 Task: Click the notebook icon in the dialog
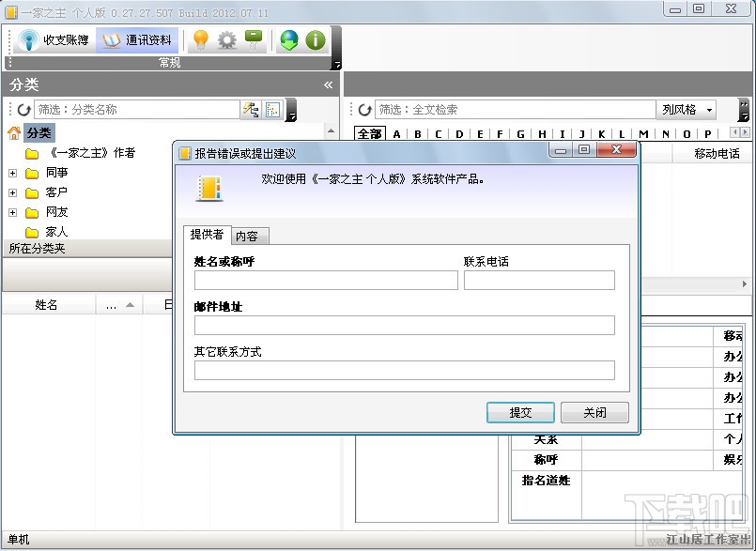point(209,187)
